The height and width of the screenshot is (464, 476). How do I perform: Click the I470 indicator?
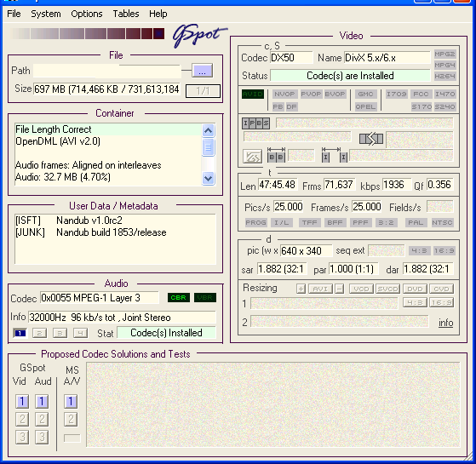[x=444, y=94]
